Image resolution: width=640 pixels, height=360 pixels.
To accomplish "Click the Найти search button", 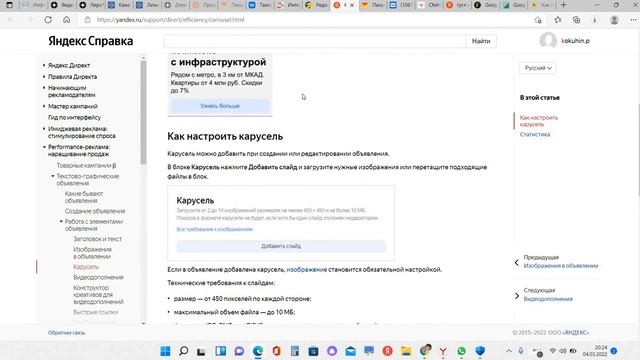I will click(x=481, y=41).
